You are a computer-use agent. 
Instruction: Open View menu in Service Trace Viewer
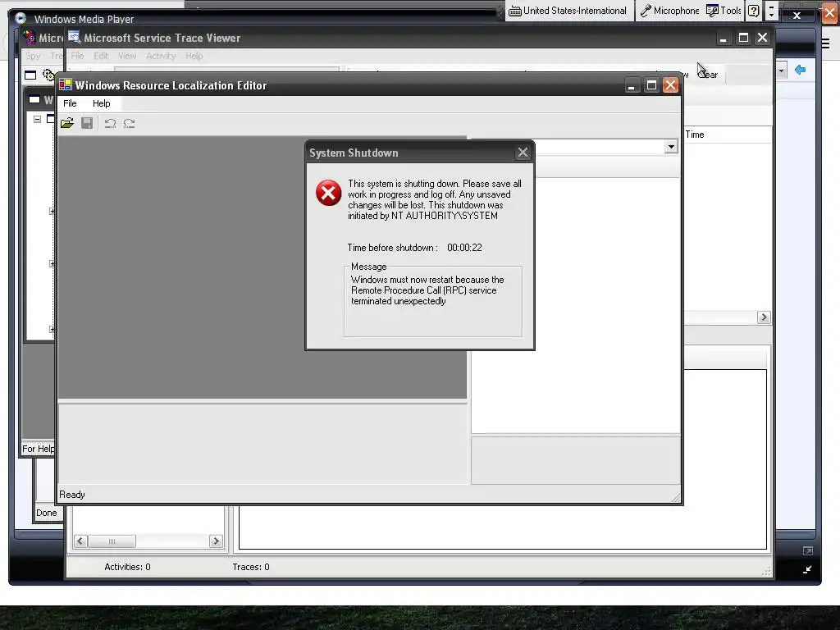point(127,56)
